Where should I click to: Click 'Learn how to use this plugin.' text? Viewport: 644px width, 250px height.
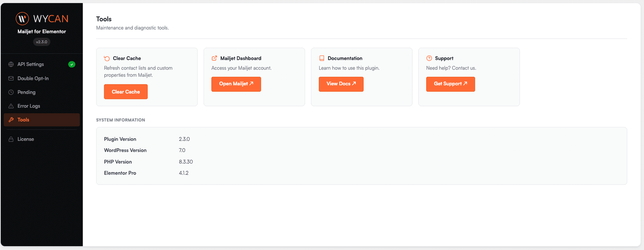[x=349, y=68]
